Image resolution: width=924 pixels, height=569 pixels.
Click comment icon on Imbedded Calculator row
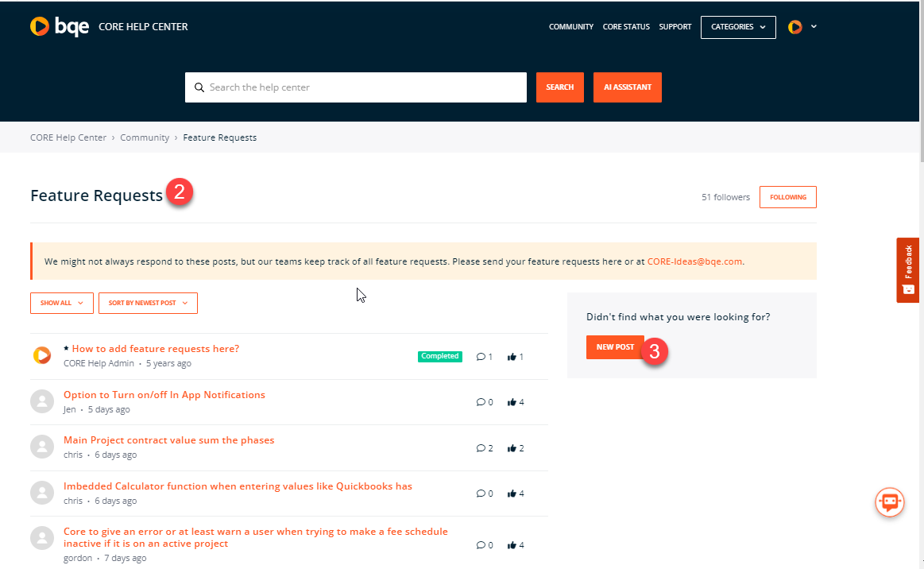tap(481, 494)
